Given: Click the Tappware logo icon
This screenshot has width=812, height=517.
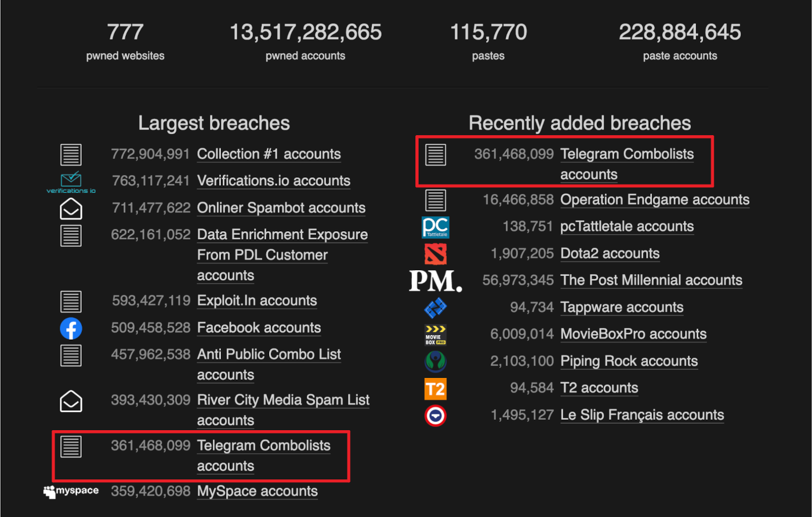Looking at the screenshot, I should 435,308.
